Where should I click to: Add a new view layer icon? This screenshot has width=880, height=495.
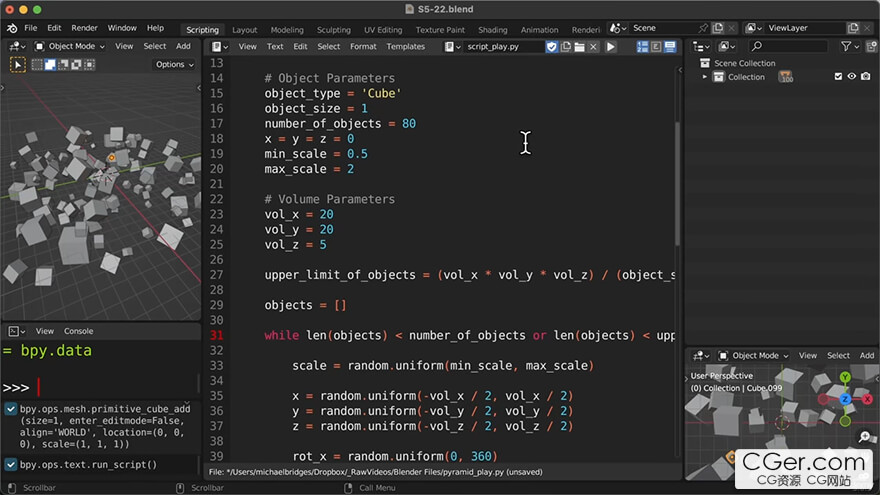click(x=853, y=28)
